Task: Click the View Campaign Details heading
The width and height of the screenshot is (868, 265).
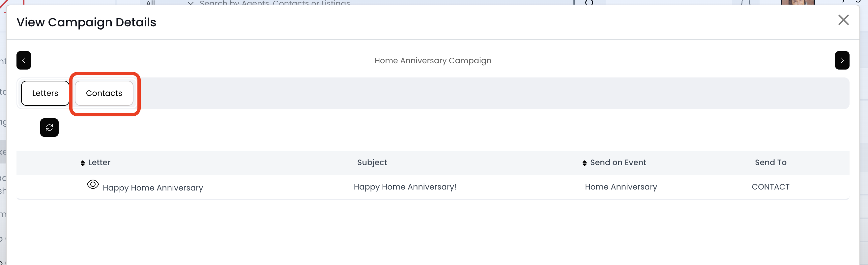Action: 86,22
